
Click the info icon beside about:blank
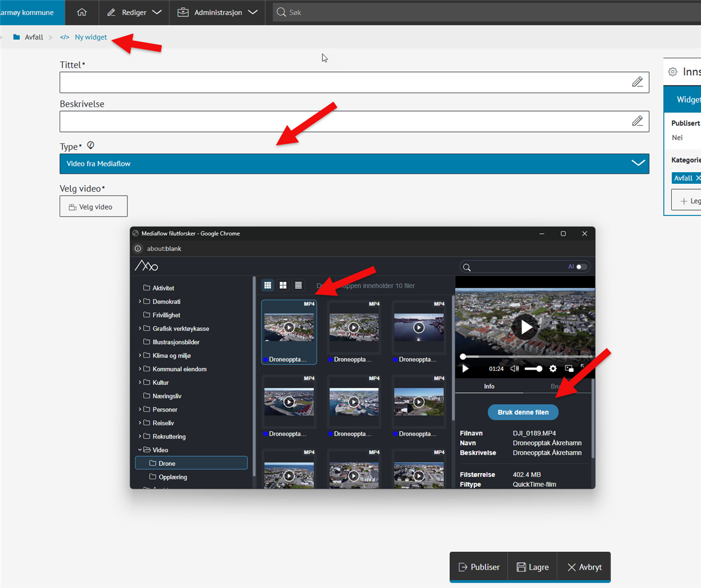point(138,248)
